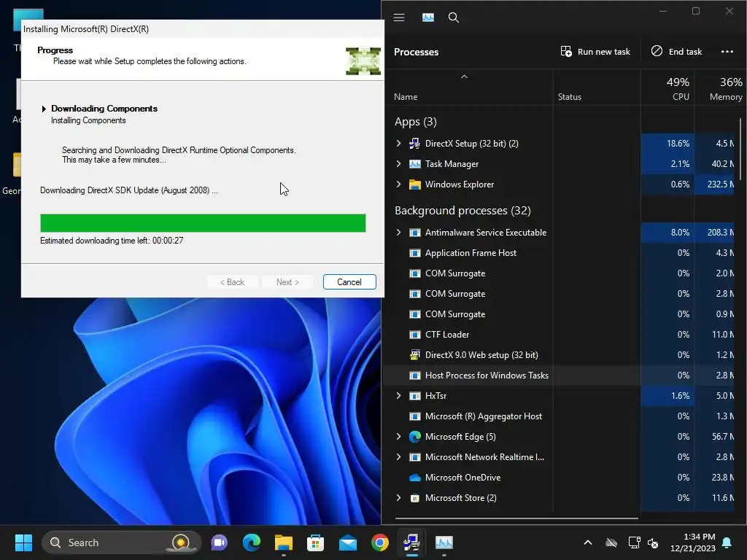Cancel the DirectX installation
Screen dimensions: 747x560
(349, 282)
